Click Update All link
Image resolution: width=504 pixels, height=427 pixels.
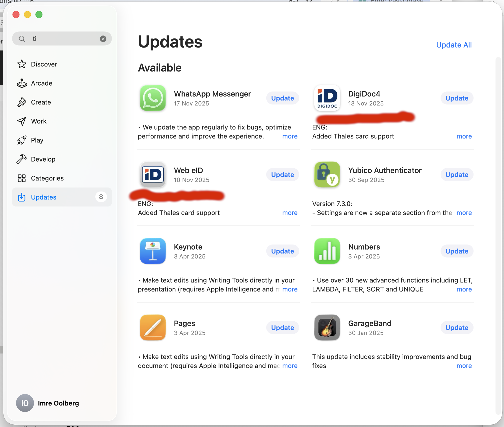[x=454, y=45]
